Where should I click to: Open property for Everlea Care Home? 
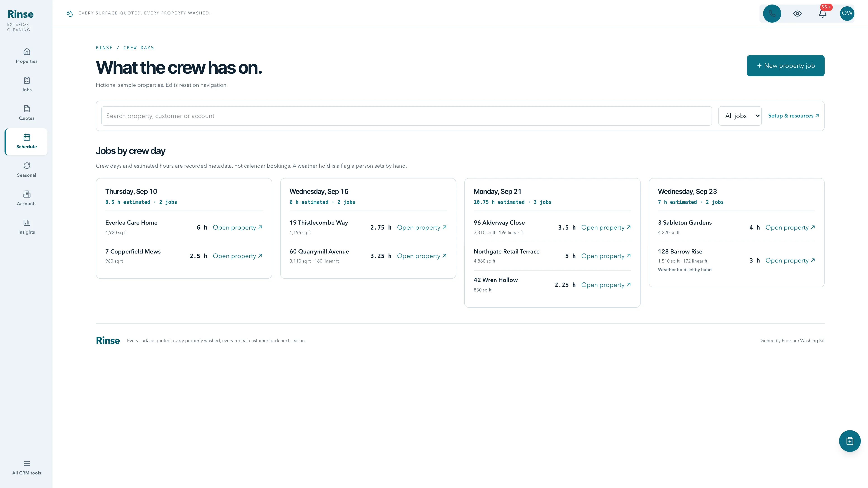click(238, 227)
